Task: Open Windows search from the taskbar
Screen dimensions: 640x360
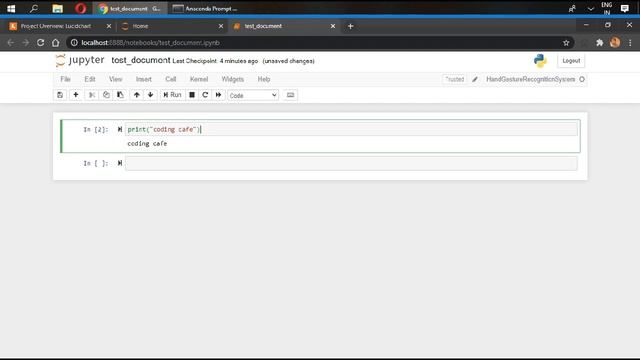Action: 34,8
